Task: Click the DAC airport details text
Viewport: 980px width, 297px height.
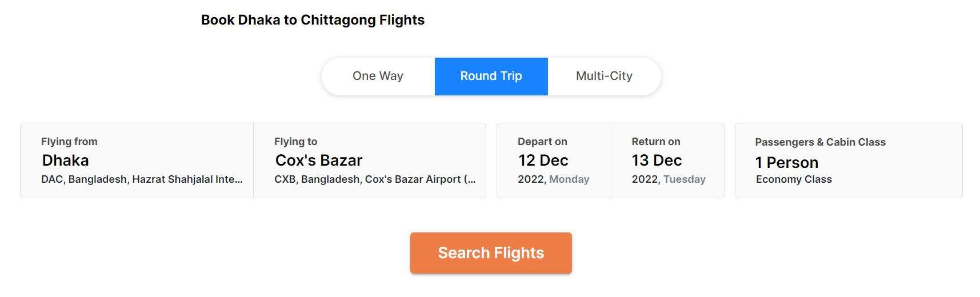Action: 142,179
